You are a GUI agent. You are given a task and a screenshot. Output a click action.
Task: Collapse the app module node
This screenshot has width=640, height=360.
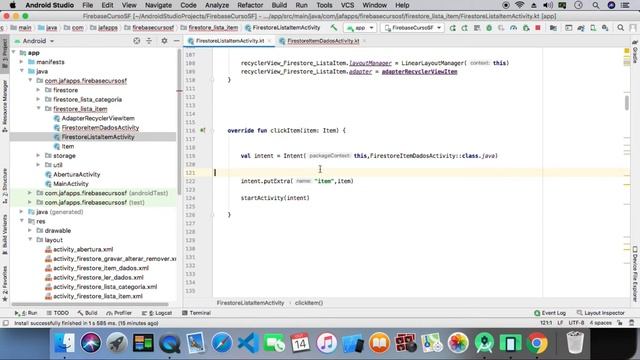tap(13, 53)
